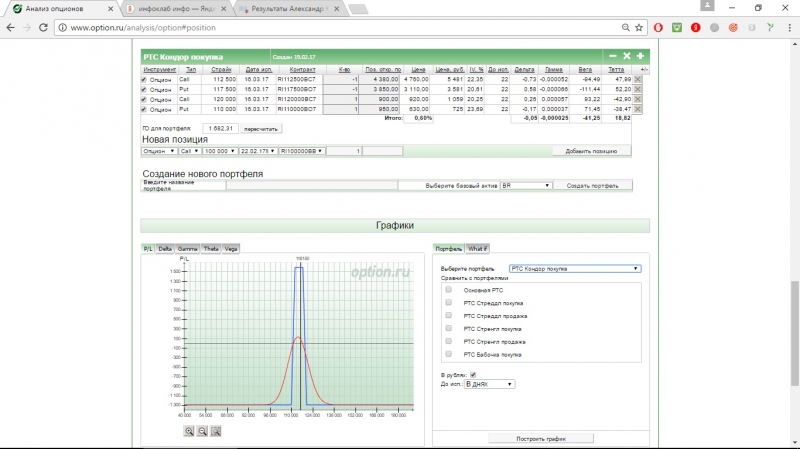The height and width of the screenshot is (449, 800).
Task: Click the portfolio name input field
Action: [x=310, y=185]
